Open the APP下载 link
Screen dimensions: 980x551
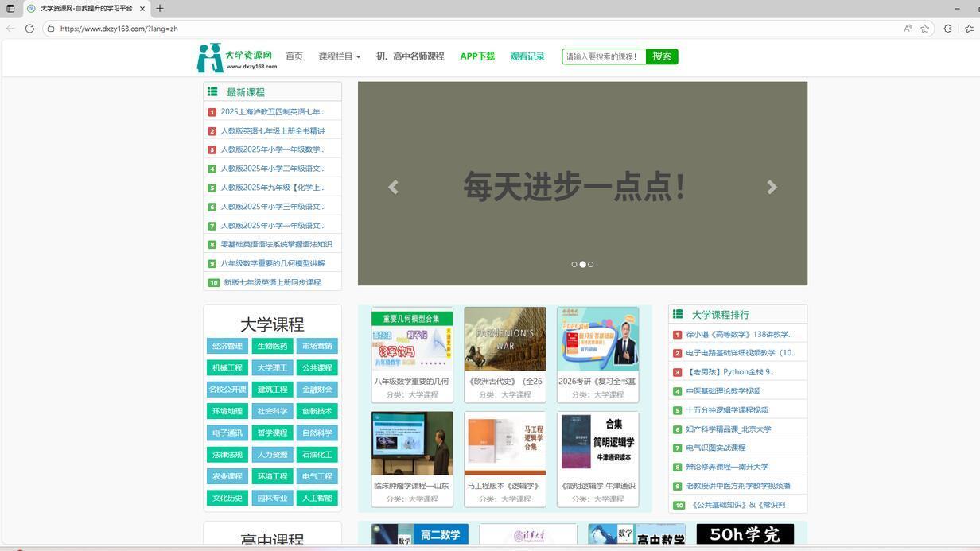click(476, 56)
